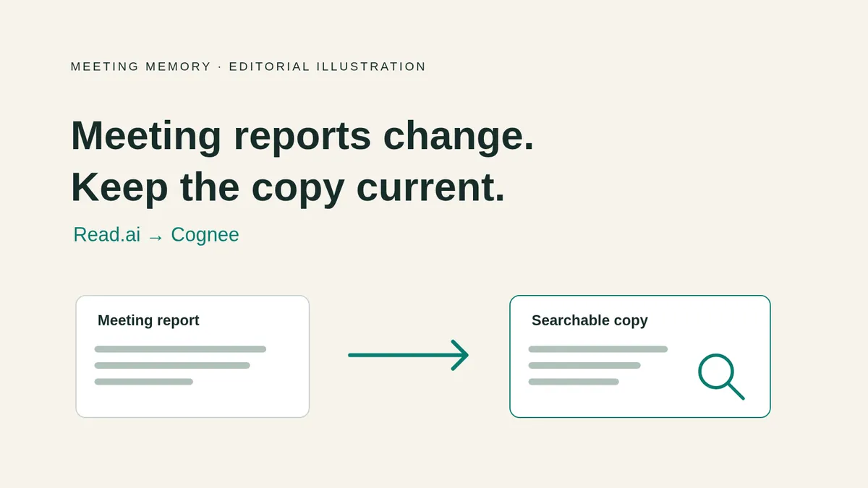This screenshot has height=488, width=868.
Task: Select the "MEETING MEMORY" eyebrow label
Action: coord(141,67)
